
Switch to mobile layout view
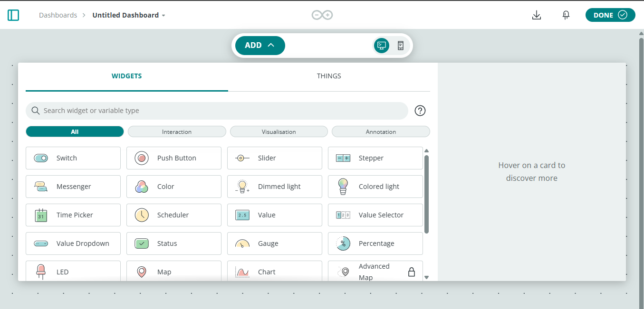[x=400, y=46]
